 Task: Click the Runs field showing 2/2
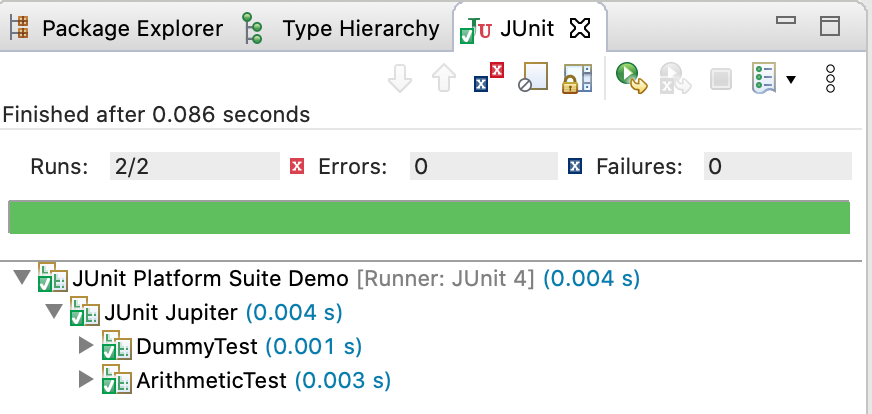pos(195,166)
